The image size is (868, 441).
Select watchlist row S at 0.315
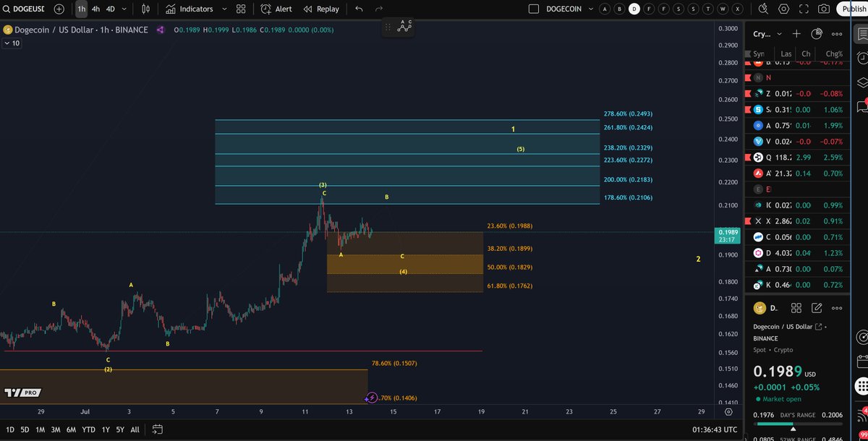tap(797, 109)
